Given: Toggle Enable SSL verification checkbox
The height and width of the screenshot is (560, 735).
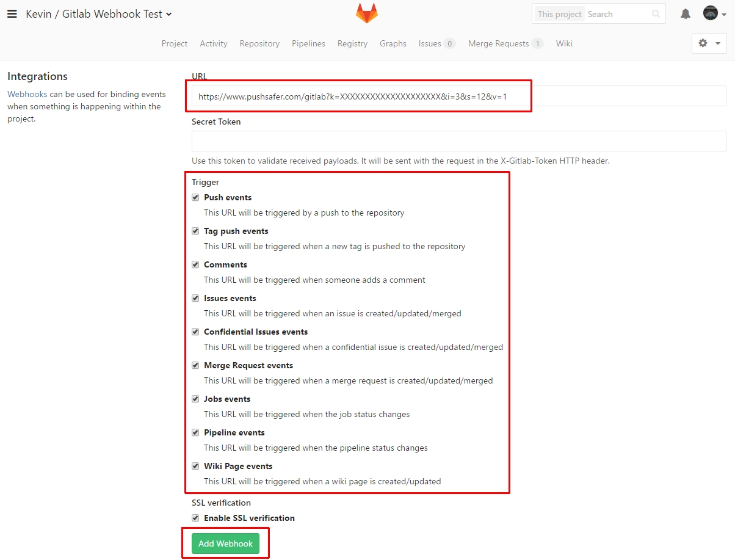Looking at the screenshot, I should pyautogui.click(x=195, y=518).
